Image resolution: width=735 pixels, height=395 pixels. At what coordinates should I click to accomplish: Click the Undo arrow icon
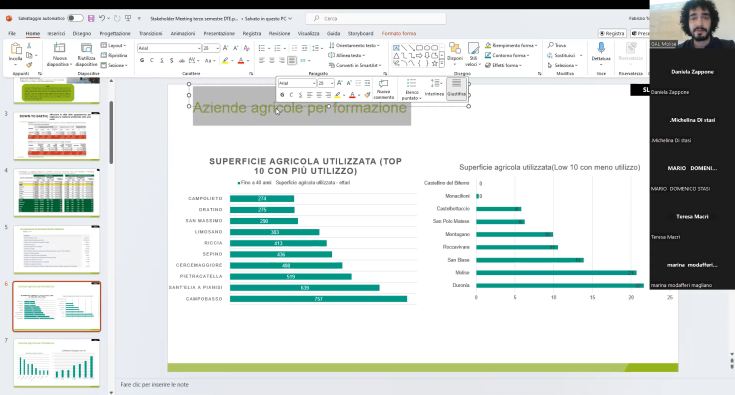tap(102, 18)
